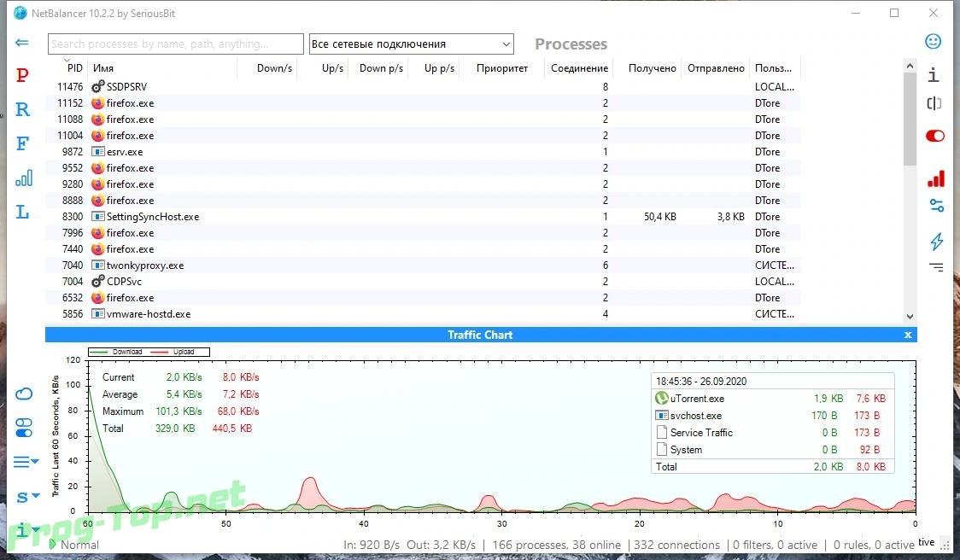This screenshot has height=560, width=960.
Task: Click scrollbar up arrow in process list
Action: pos(910,66)
